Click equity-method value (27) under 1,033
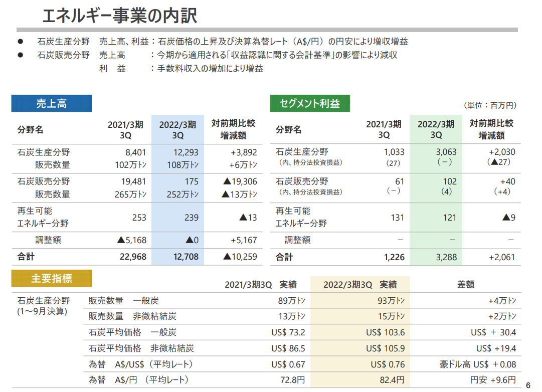 (x=393, y=163)
